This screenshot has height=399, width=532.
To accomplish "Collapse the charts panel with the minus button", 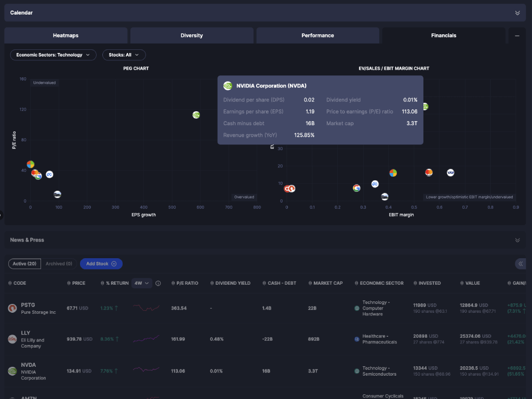I will coord(517,36).
